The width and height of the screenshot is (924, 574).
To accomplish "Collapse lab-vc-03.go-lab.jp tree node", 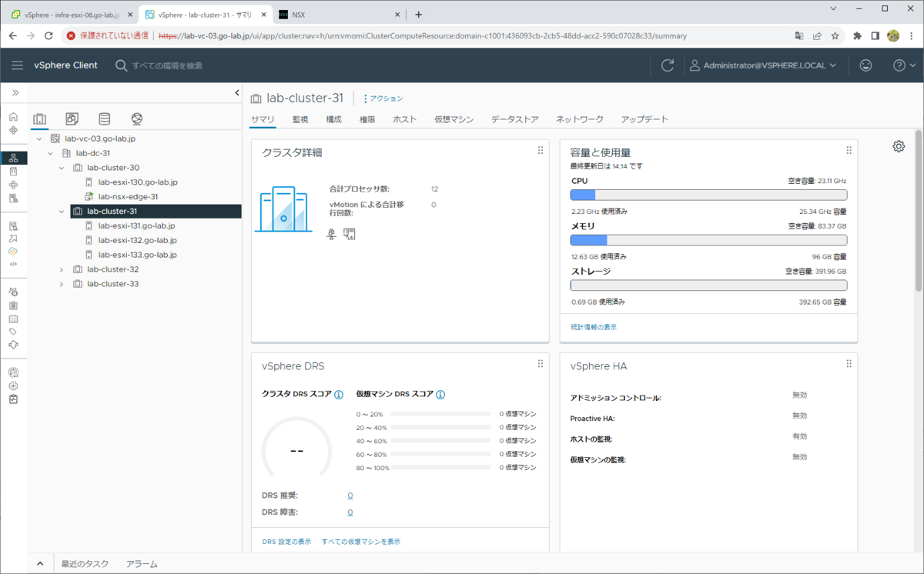I will click(39, 138).
